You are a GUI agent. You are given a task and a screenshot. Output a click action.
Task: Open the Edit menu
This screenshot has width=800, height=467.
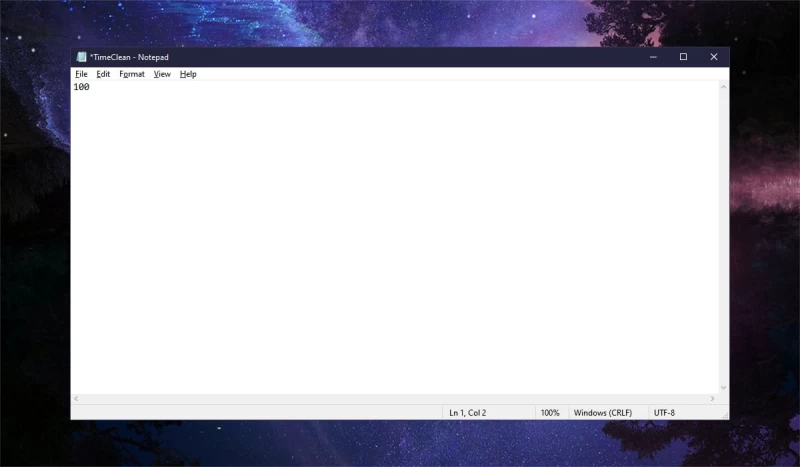[103, 74]
